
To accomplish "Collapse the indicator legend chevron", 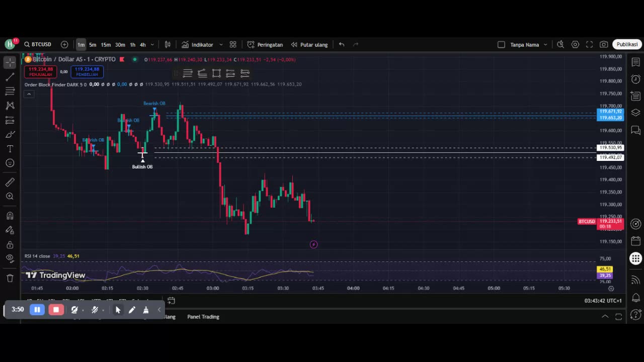I will point(29,94).
